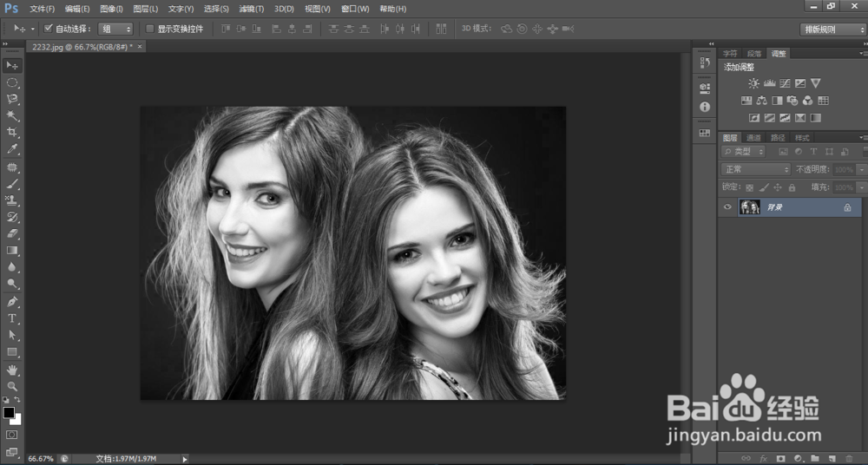Select the Blur tool

click(11, 267)
